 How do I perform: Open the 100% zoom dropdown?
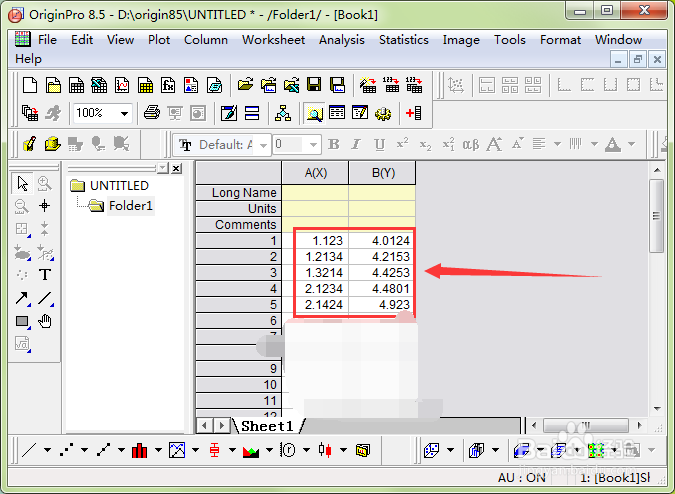[x=124, y=114]
